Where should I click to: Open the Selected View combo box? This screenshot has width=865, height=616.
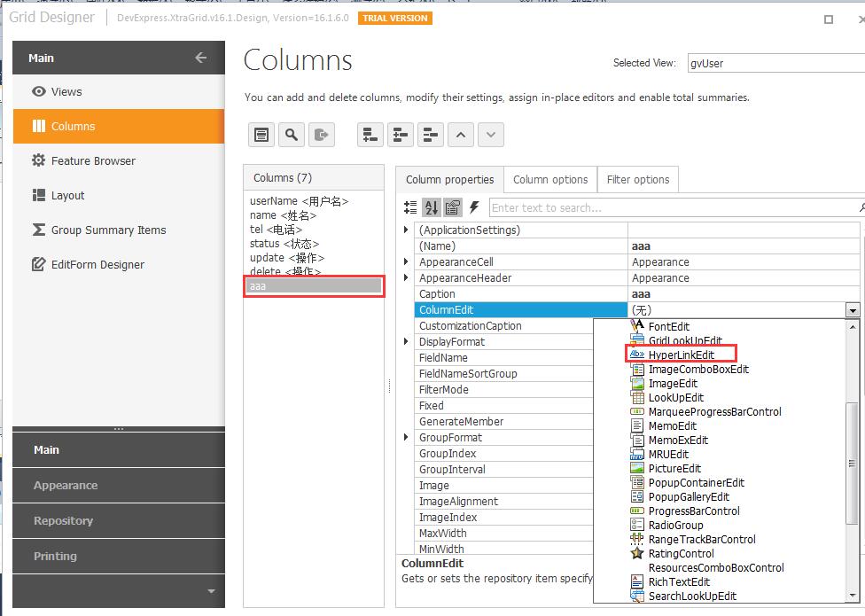click(x=775, y=63)
